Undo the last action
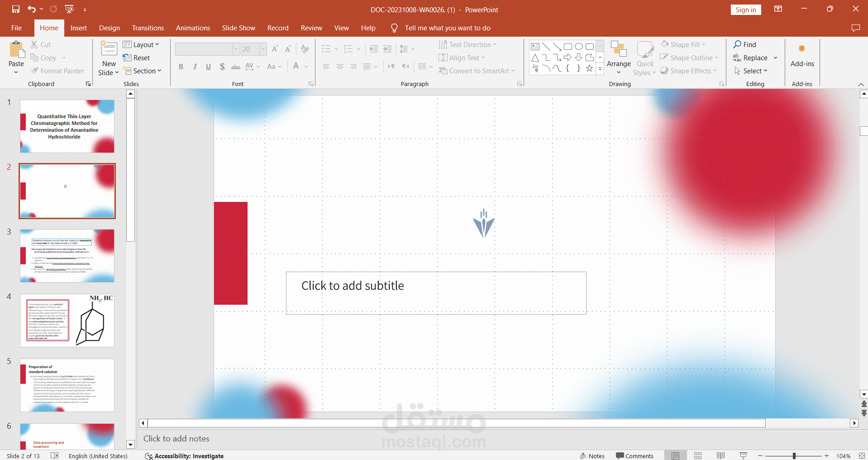The width and height of the screenshot is (868, 460). coord(31,9)
